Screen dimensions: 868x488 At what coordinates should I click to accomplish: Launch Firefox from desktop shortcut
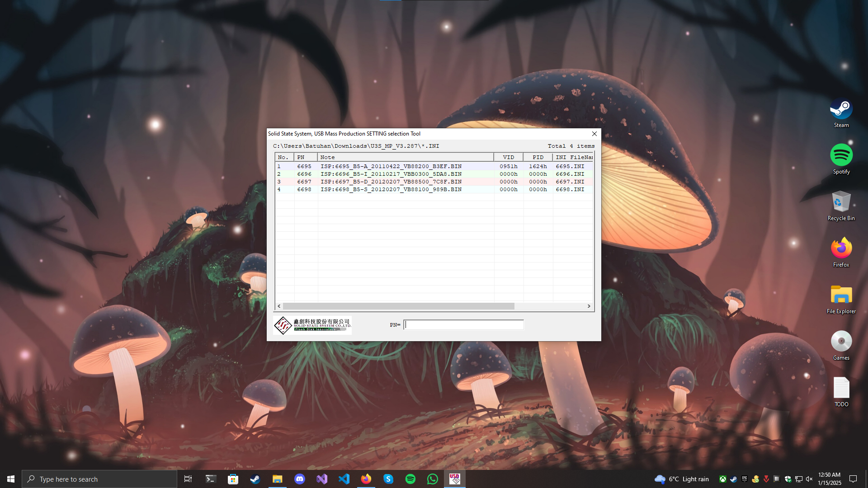[x=841, y=249]
